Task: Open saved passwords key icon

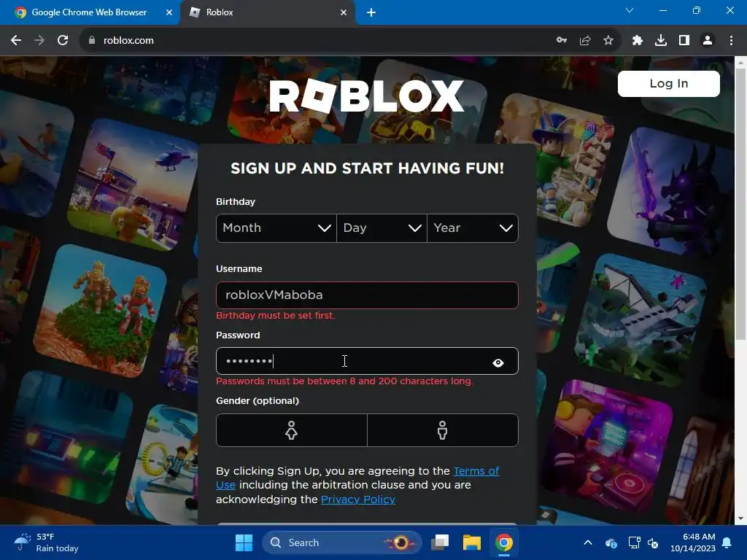Action: (562, 41)
